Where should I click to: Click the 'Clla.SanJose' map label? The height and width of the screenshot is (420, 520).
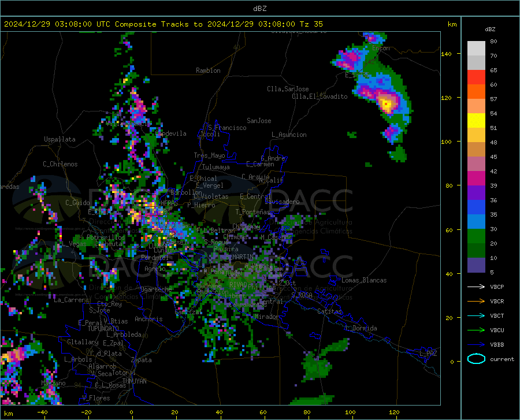[x=288, y=89]
